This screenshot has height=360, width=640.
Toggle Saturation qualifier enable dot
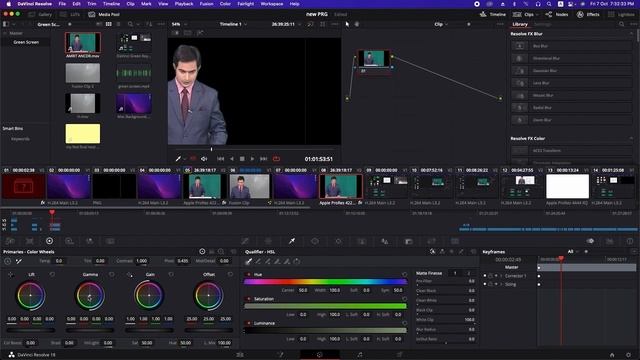coord(249,299)
